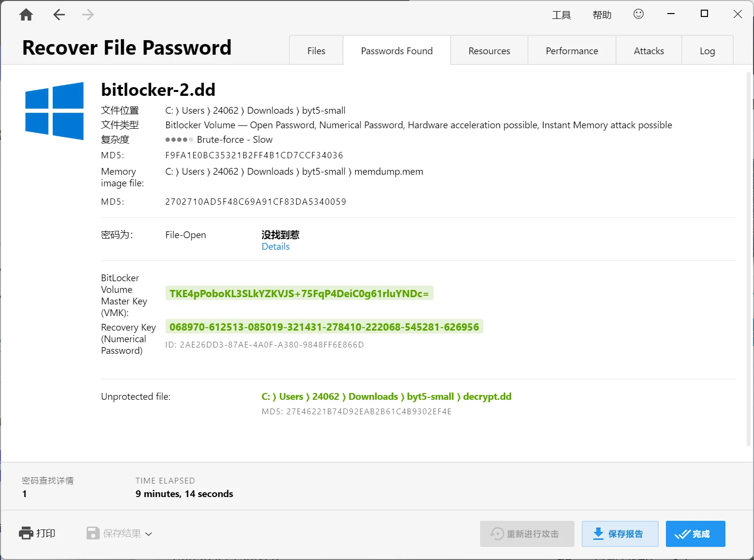Image resolution: width=754 pixels, height=560 pixels.
Task: Click the File-Open password type text
Action: coord(185,235)
